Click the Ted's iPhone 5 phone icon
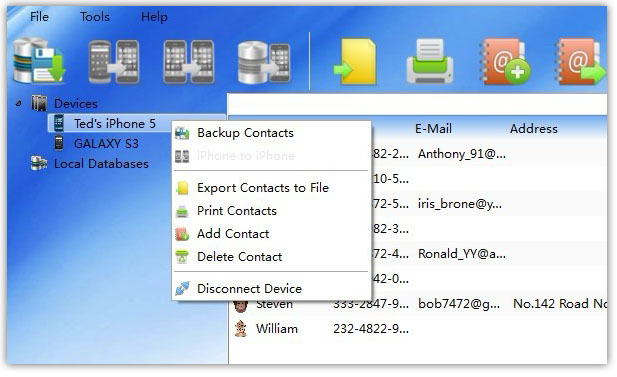The width and height of the screenshot is (617, 377). (x=59, y=123)
